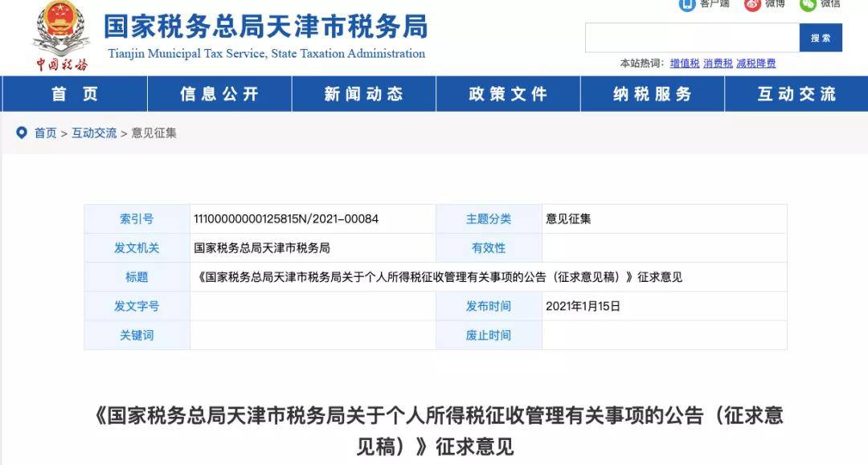This screenshot has width=868, height=465.
Task: Click the 意见征集 breadcrumb text
Action: pyautogui.click(x=154, y=133)
